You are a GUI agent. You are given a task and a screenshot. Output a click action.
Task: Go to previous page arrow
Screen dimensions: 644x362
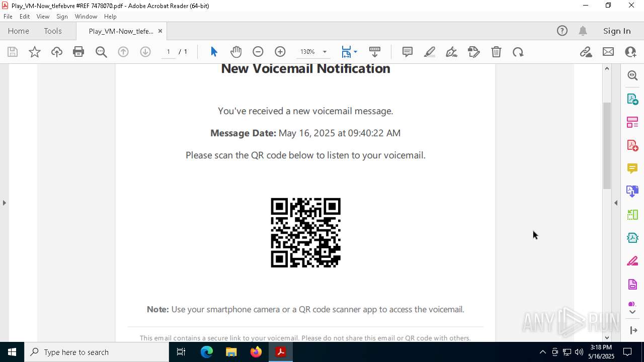click(x=123, y=52)
